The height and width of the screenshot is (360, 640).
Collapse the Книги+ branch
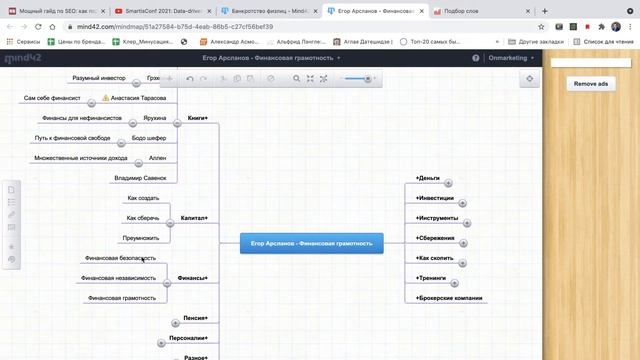point(177,123)
